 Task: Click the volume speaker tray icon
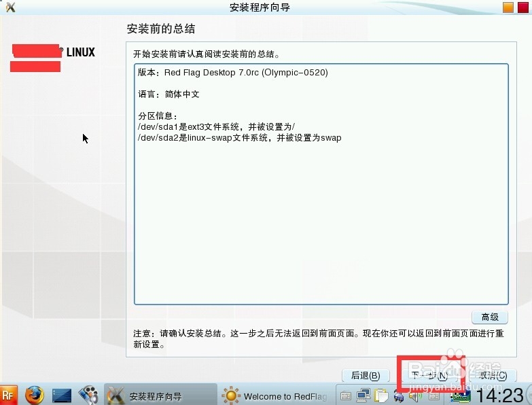coord(414,396)
